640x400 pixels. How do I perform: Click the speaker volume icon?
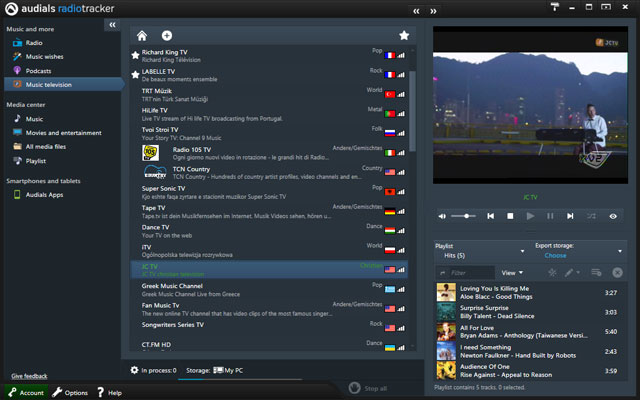click(x=443, y=216)
